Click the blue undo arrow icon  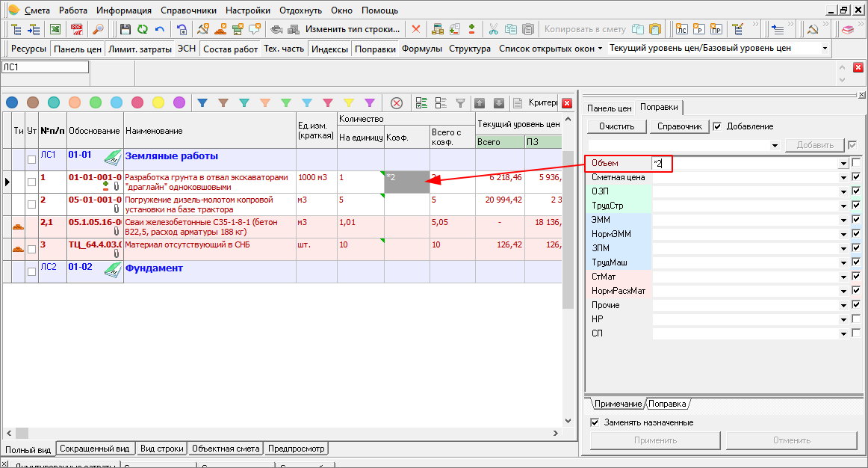(159, 29)
